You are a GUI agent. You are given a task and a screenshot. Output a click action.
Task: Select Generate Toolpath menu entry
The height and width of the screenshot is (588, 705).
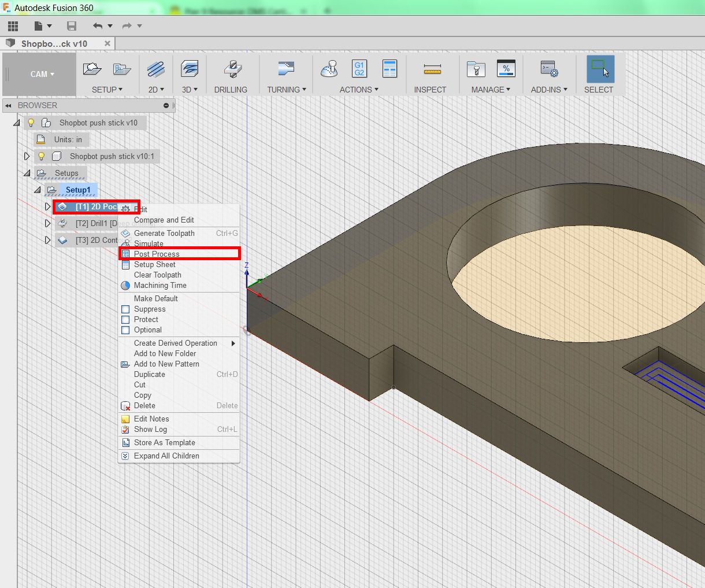point(164,234)
